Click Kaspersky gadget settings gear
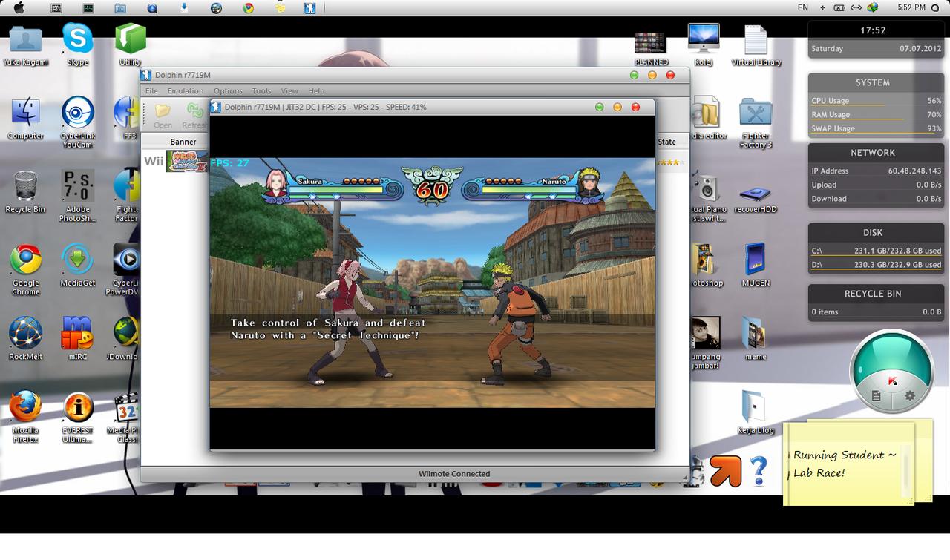The image size is (950, 560). click(909, 395)
